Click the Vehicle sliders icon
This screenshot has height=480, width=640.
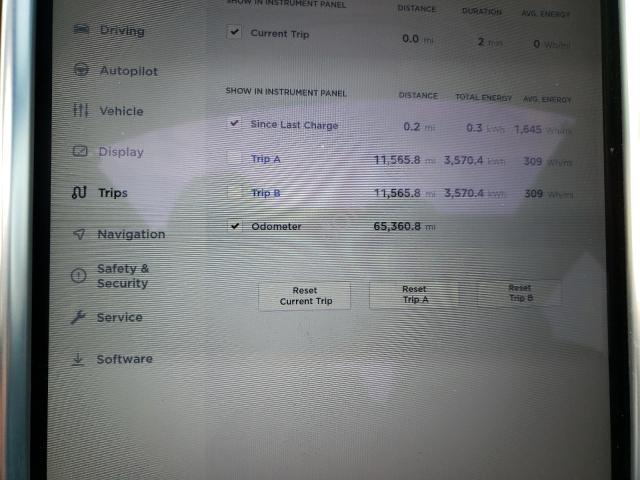[x=80, y=110]
